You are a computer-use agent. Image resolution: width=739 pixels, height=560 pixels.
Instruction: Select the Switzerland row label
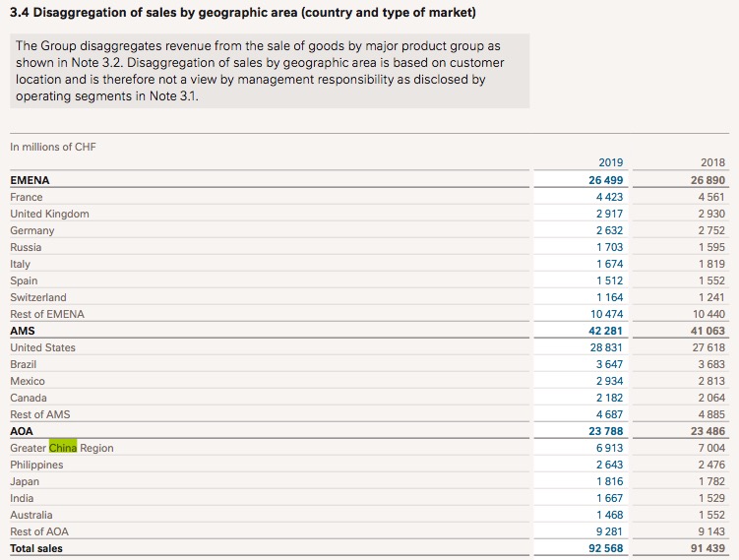point(38,297)
